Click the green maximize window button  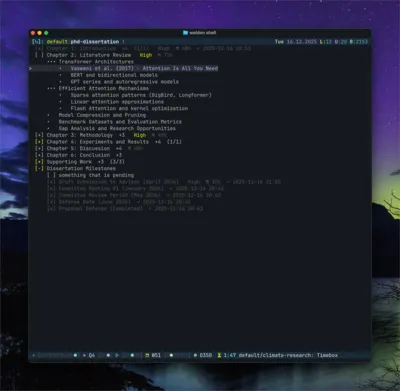tap(46, 33)
